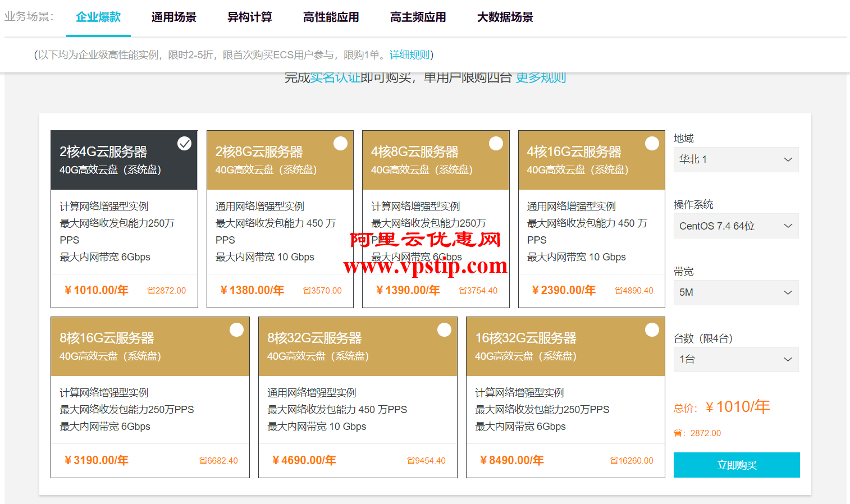Screen dimensions: 850x504
Task: Click the 8核32G云服务器 card title
Action: [x=314, y=338]
